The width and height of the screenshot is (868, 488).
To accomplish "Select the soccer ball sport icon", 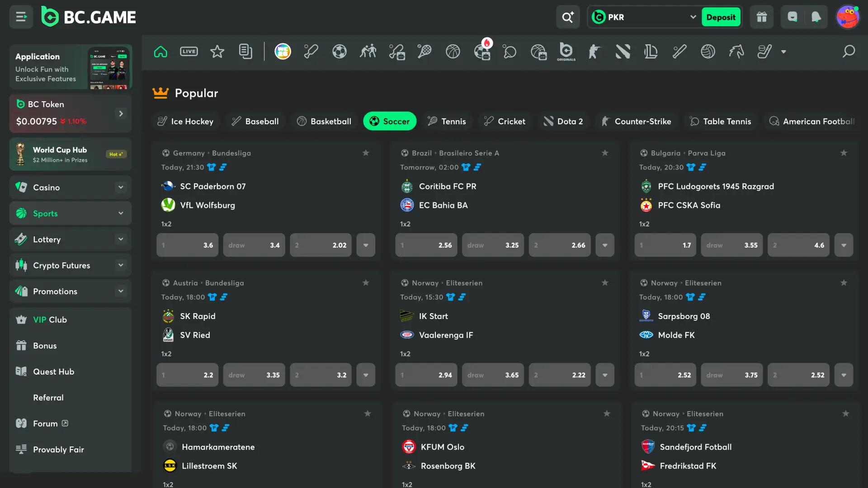I will (340, 52).
